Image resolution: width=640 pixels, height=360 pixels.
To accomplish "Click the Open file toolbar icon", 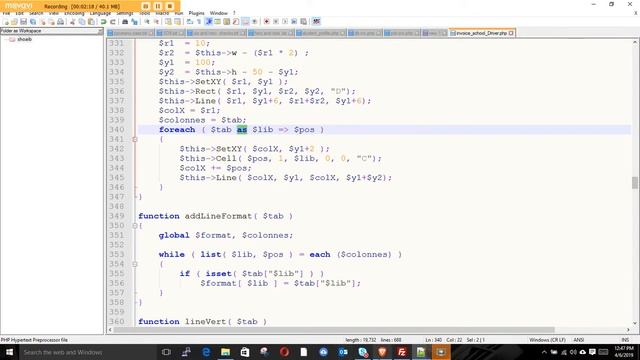I will coord(14,22).
